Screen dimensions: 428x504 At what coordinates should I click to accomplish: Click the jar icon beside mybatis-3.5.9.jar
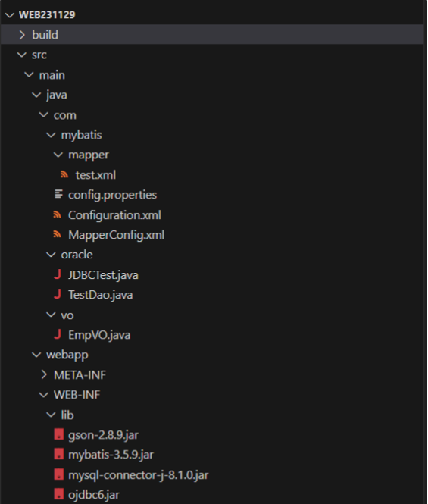coord(59,455)
